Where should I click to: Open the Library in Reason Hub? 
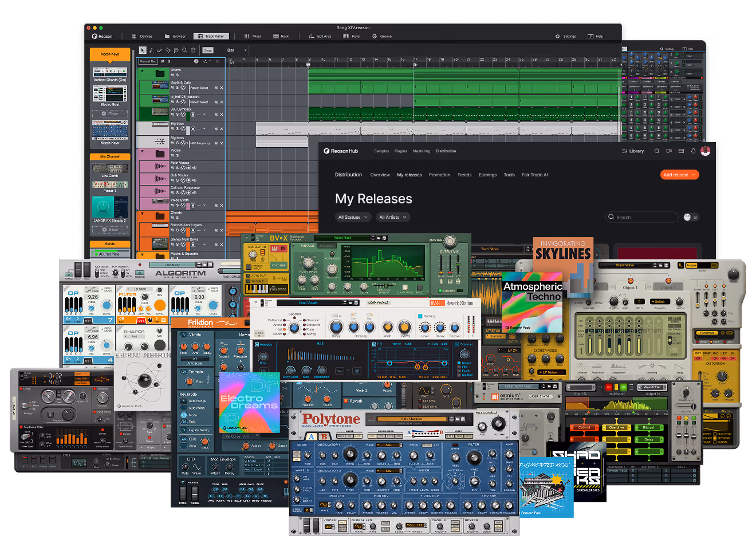(633, 151)
